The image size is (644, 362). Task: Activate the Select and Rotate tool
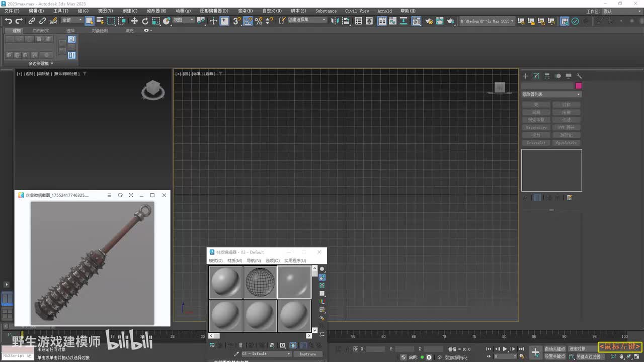145,21
